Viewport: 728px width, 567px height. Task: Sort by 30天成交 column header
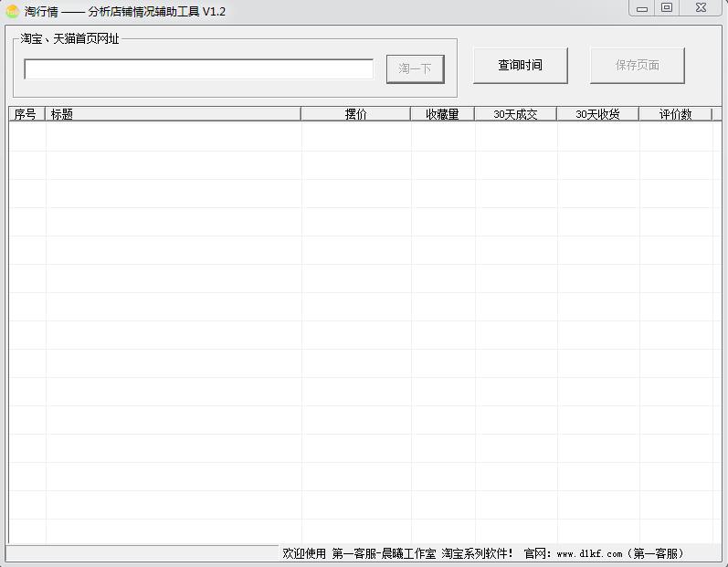[x=515, y=114]
